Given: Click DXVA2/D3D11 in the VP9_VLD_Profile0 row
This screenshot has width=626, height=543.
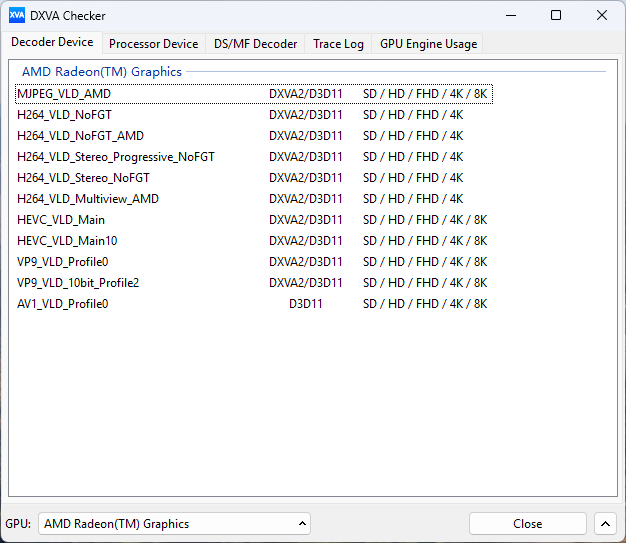Looking at the screenshot, I should (305, 262).
